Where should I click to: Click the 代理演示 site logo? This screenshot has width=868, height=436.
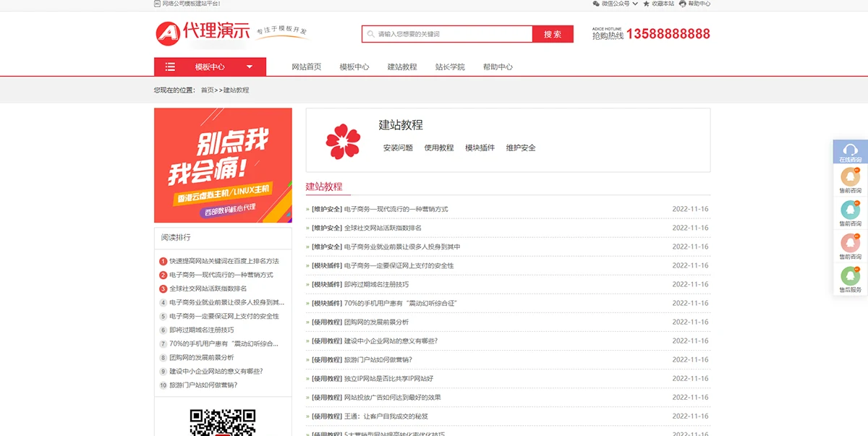click(x=203, y=33)
